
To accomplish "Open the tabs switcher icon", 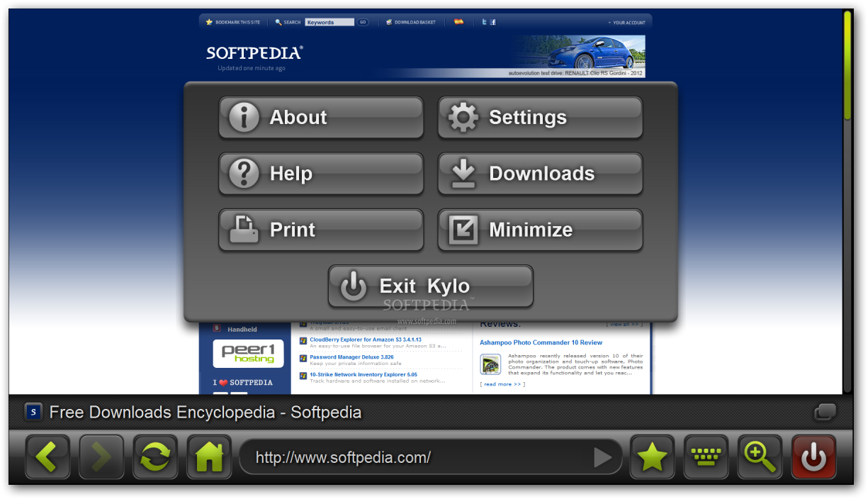I will click(x=825, y=412).
